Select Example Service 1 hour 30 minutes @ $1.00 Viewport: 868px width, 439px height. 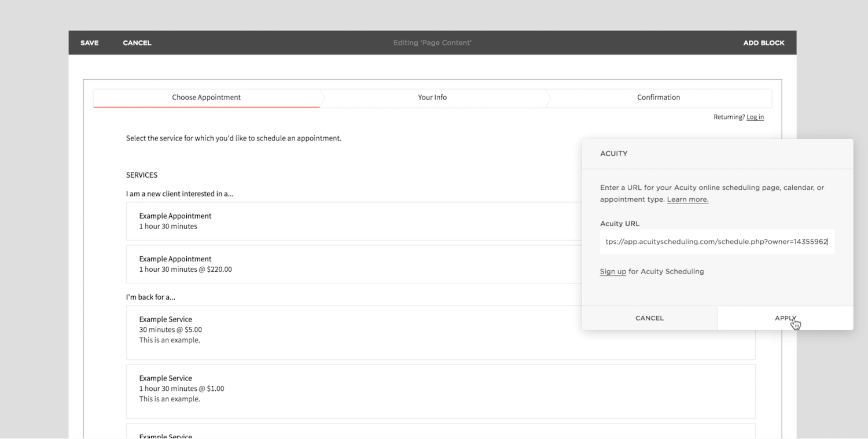(x=440, y=392)
